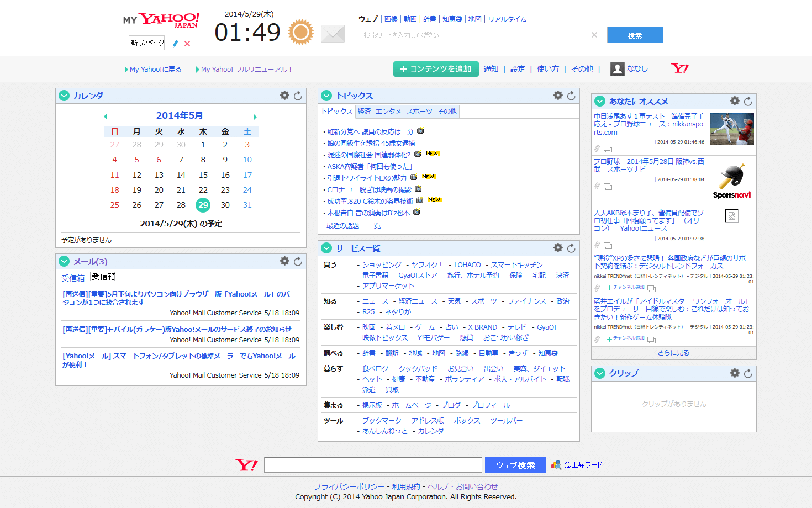Open 通知 link in navigation bar
This screenshot has width=812, height=508.
pos(491,69)
